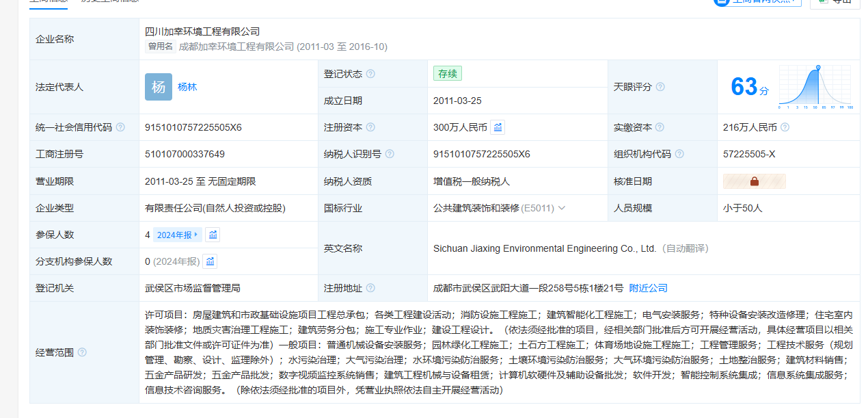The image size is (868, 418).
Task: Click the 300万人民币 registered capital value
Action: coord(460,127)
